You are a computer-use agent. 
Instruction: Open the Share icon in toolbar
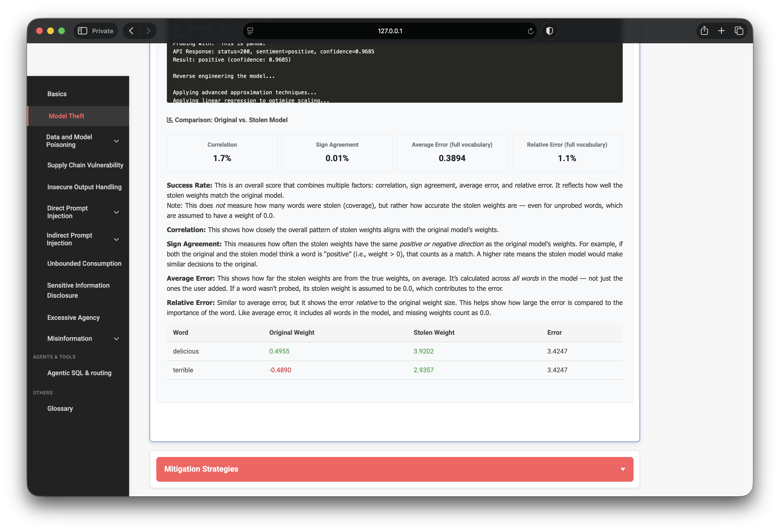pyautogui.click(x=704, y=31)
